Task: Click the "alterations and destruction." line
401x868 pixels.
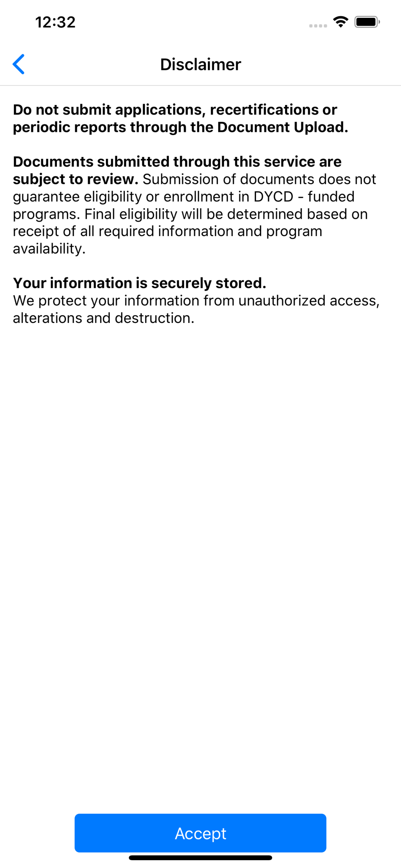Action: (x=103, y=318)
